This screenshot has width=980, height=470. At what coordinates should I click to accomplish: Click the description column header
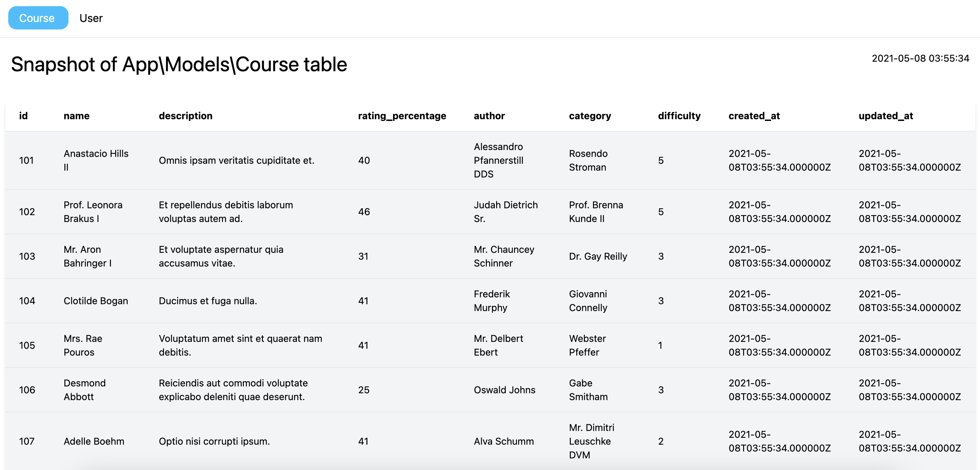185,116
